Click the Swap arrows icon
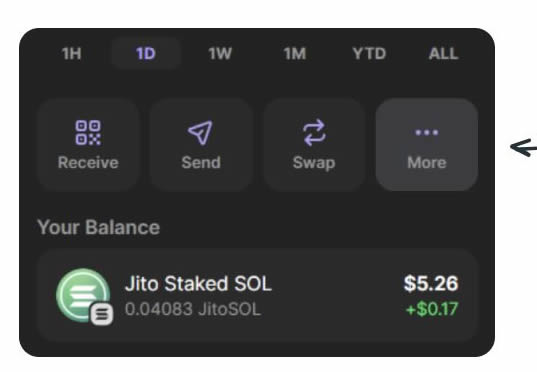 (x=314, y=133)
